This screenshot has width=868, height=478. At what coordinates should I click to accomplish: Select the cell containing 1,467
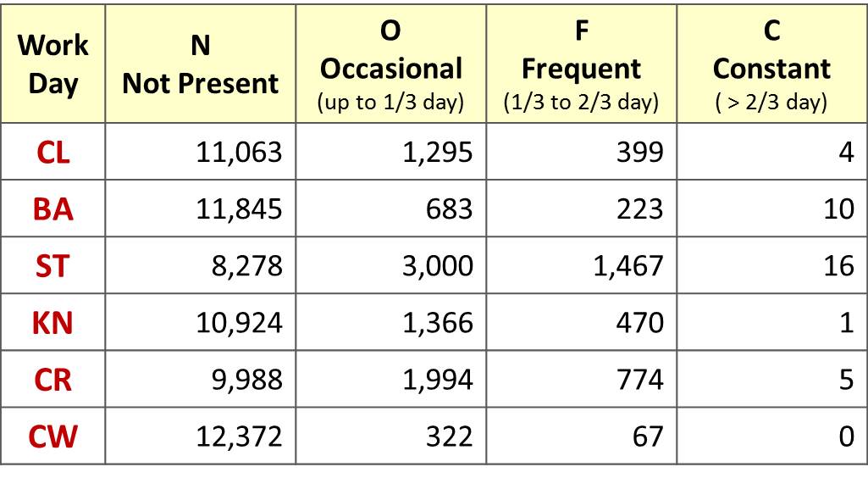pos(627,266)
